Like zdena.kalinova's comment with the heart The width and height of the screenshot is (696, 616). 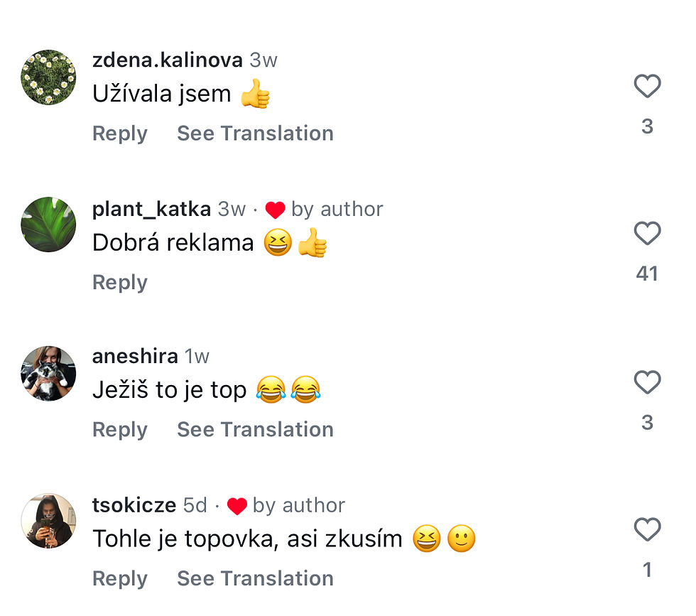click(x=647, y=87)
